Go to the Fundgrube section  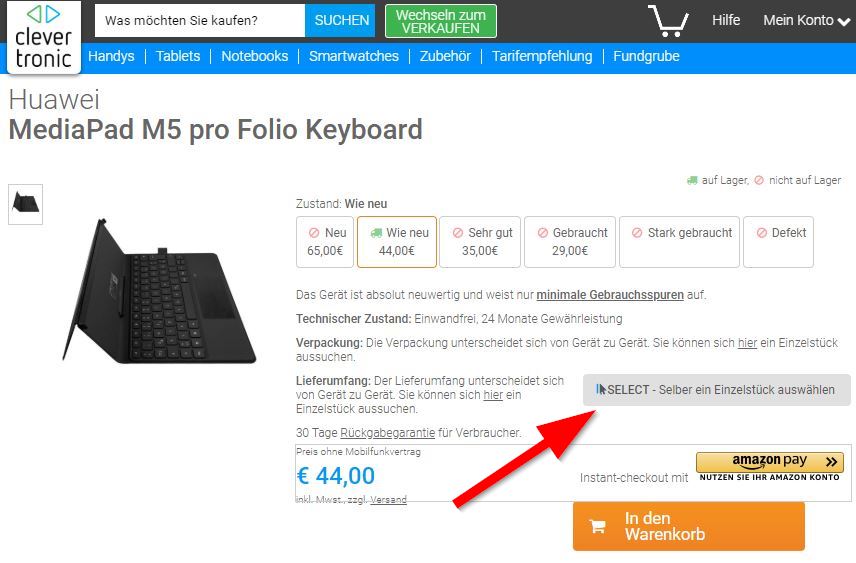tap(646, 56)
